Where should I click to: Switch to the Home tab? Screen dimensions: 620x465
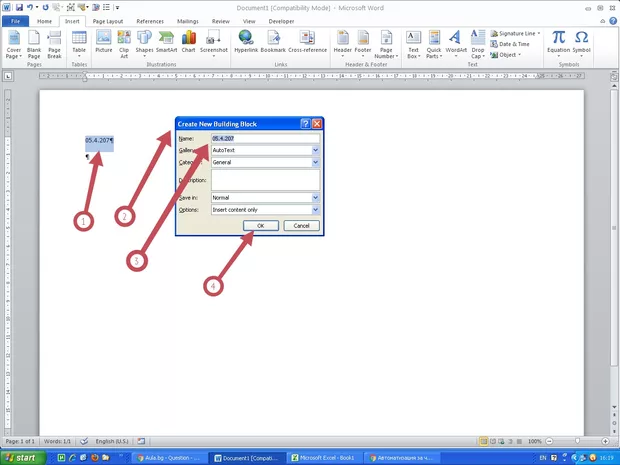[x=44, y=21]
